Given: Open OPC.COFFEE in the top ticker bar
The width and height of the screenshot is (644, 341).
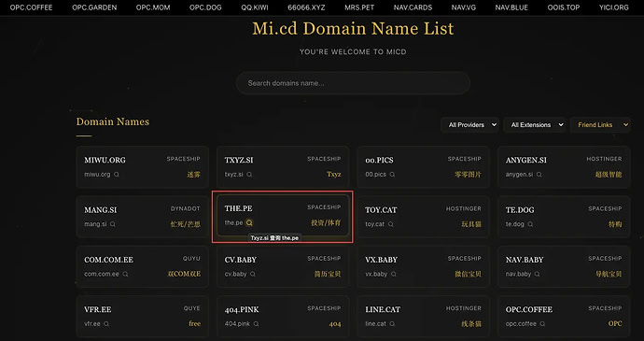Looking at the screenshot, I should [31, 7].
